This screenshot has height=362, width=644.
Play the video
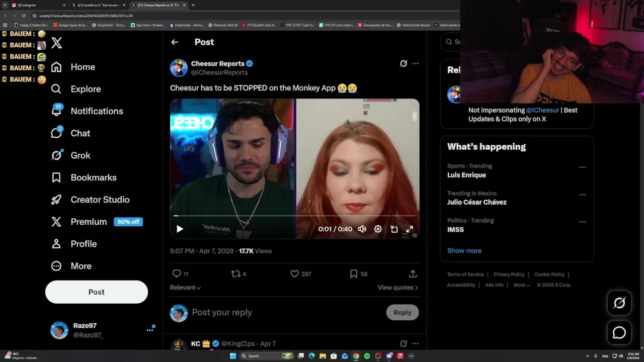[180, 229]
